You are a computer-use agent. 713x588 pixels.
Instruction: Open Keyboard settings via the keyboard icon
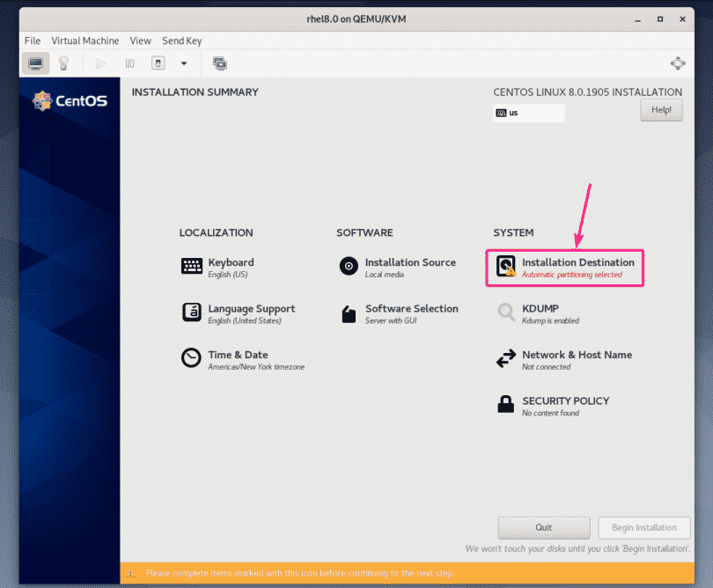point(192,266)
